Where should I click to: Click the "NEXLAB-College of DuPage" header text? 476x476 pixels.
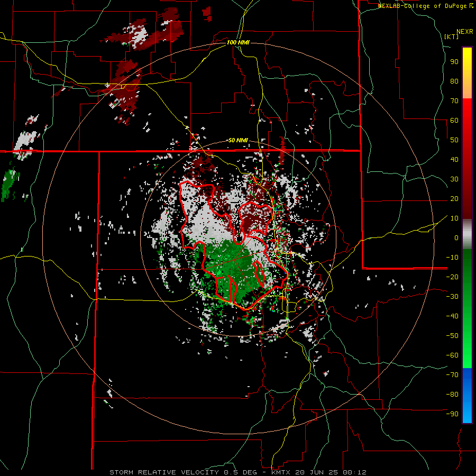pos(422,6)
